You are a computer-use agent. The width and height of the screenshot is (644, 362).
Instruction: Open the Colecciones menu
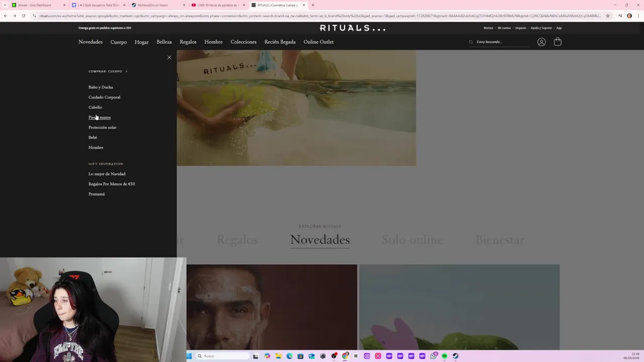tap(244, 42)
